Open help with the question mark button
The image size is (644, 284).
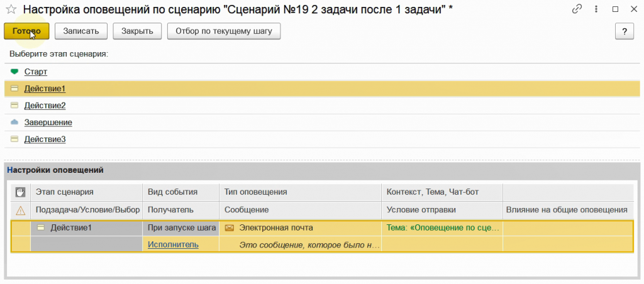(x=624, y=31)
